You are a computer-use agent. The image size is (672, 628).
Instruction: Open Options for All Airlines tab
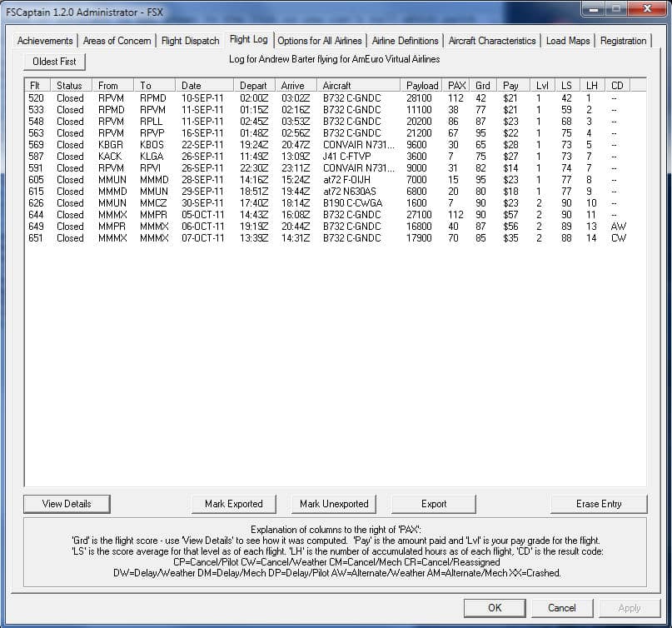tap(320, 41)
